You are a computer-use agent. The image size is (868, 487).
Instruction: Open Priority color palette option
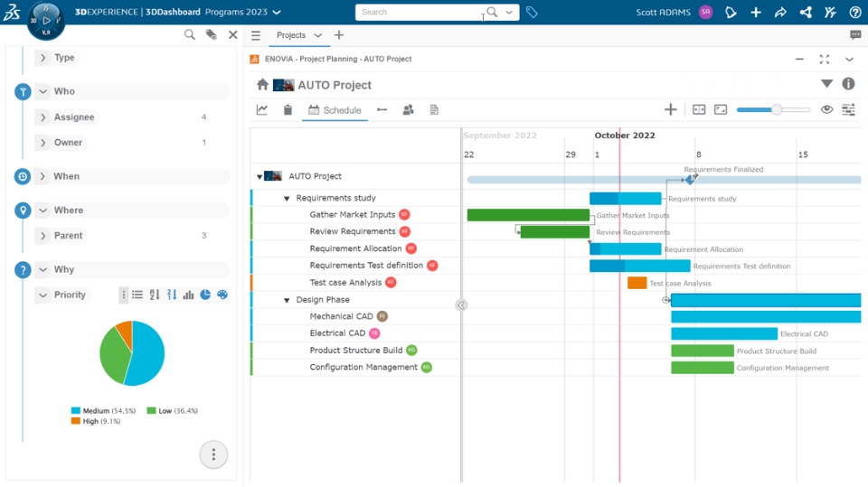tap(222, 295)
